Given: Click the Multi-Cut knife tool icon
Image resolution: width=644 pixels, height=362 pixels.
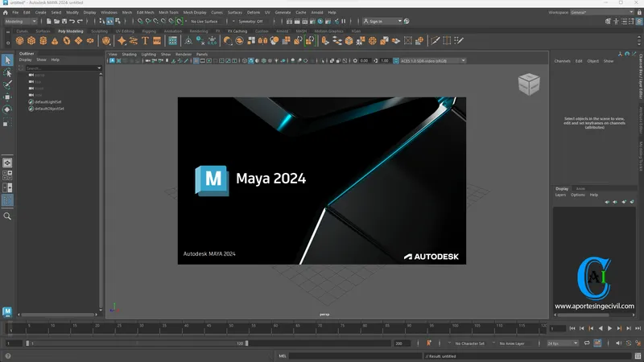Looking at the screenshot, I should (435, 40).
